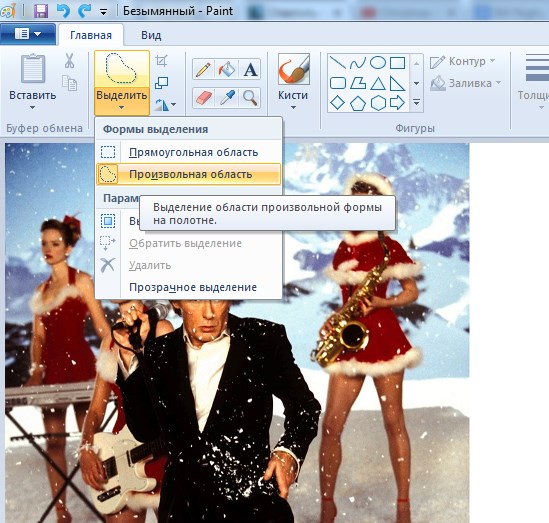Select the Right arrow shape
This screenshot has height=523, width=549.
point(398,103)
